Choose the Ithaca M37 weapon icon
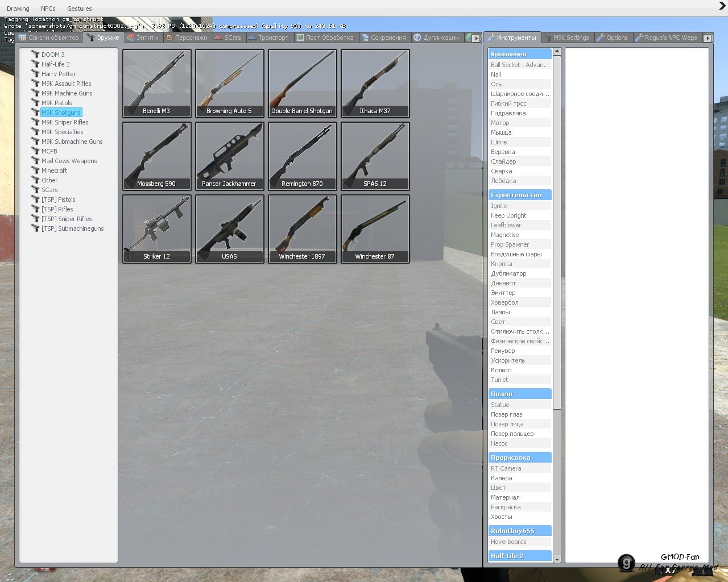The image size is (728, 582). [x=375, y=83]
